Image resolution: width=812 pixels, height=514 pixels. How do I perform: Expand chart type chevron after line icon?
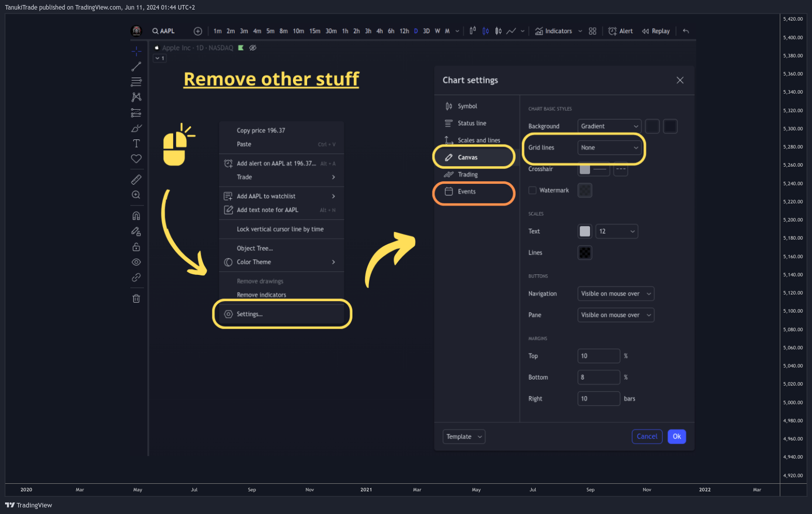(523, 31)
